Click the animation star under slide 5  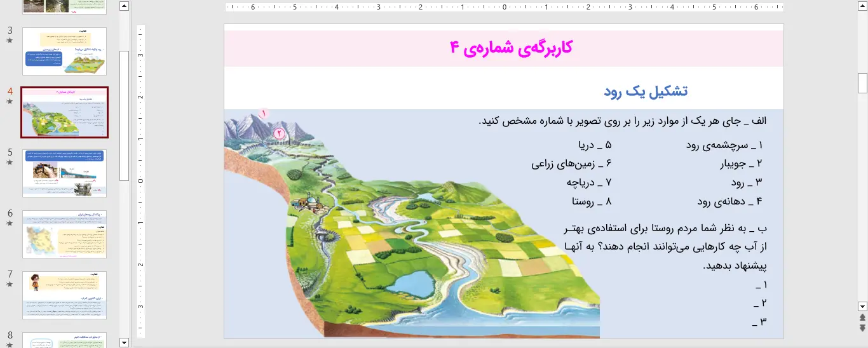[10, 163]
